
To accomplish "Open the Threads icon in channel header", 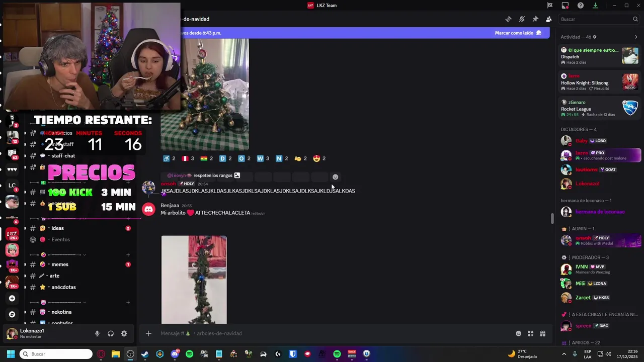I will click(x=508, y=19).
